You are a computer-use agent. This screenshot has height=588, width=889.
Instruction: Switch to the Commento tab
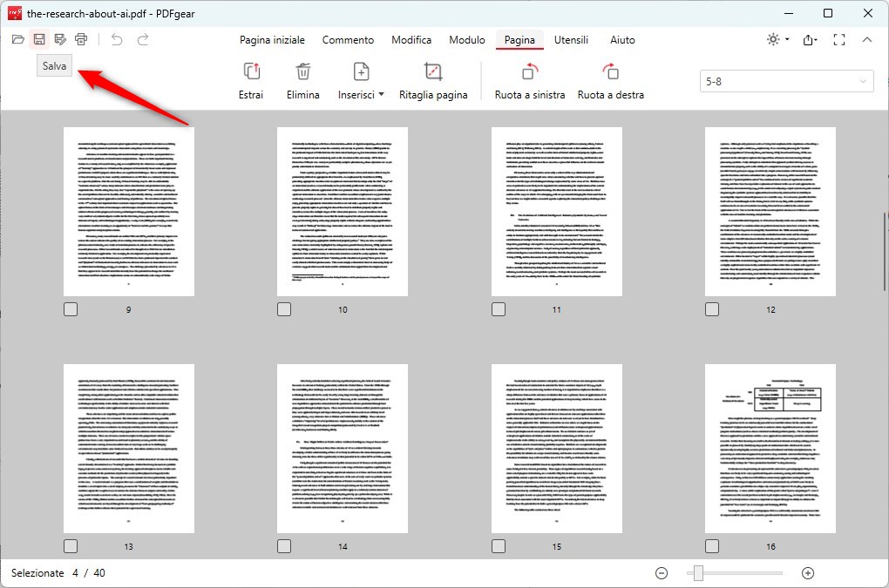tap(348, 39)
